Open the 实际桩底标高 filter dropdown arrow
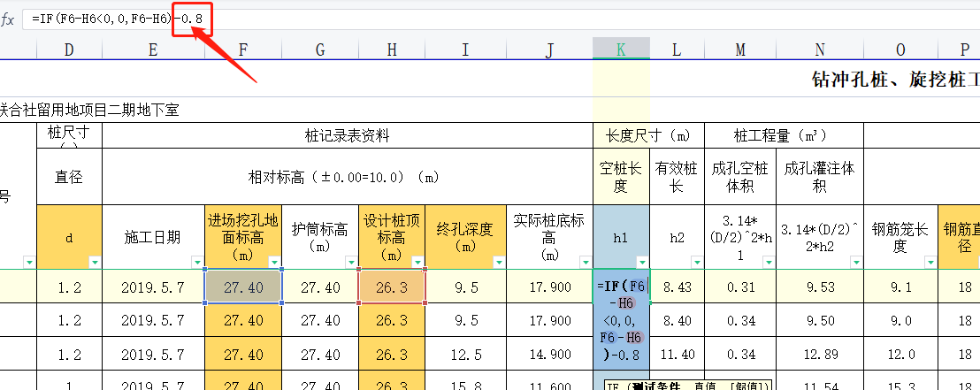Image resolution: width=980 pixels, height=390 pixels. point(585,262)
